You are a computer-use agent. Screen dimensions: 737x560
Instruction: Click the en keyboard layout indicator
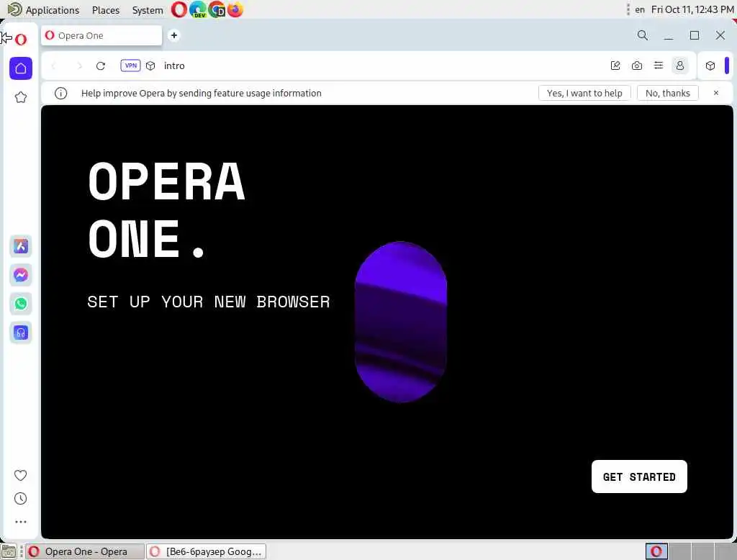[x=640, y=10]
